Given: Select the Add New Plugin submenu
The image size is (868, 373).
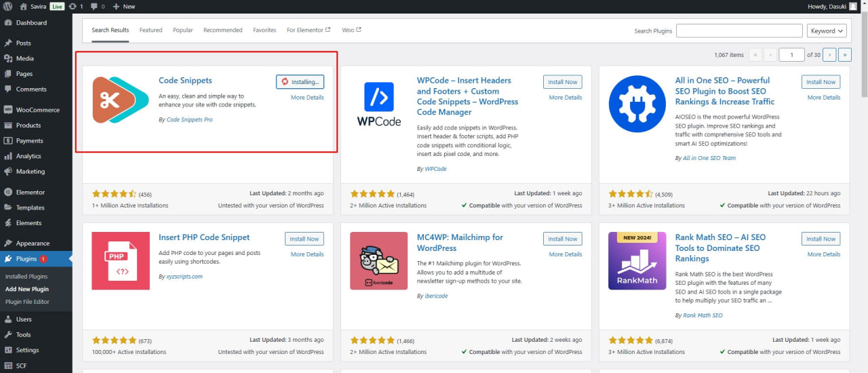Looking at the screenshot, I should 27,289.
